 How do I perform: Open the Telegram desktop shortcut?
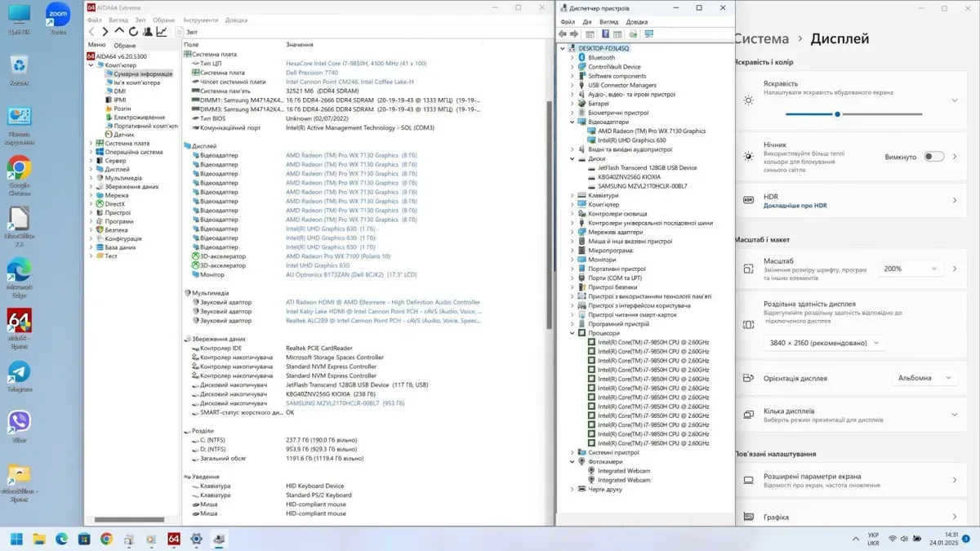click(19, 374)
